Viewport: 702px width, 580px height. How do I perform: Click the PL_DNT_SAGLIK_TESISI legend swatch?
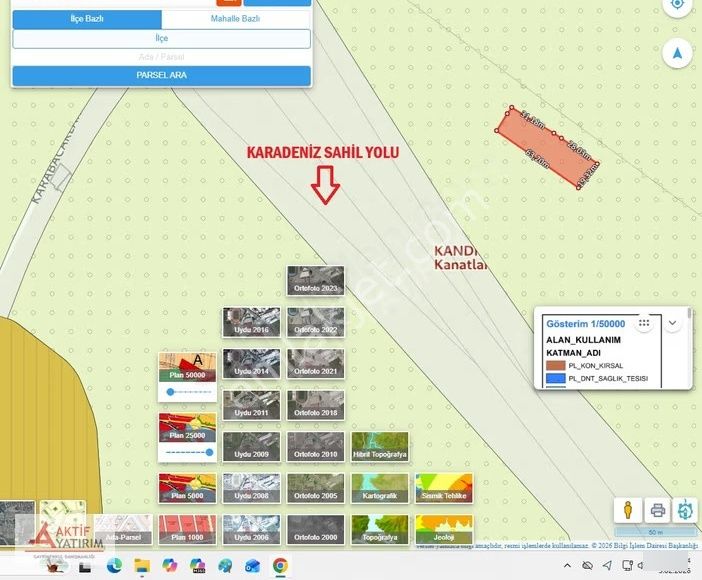[556, 378]
